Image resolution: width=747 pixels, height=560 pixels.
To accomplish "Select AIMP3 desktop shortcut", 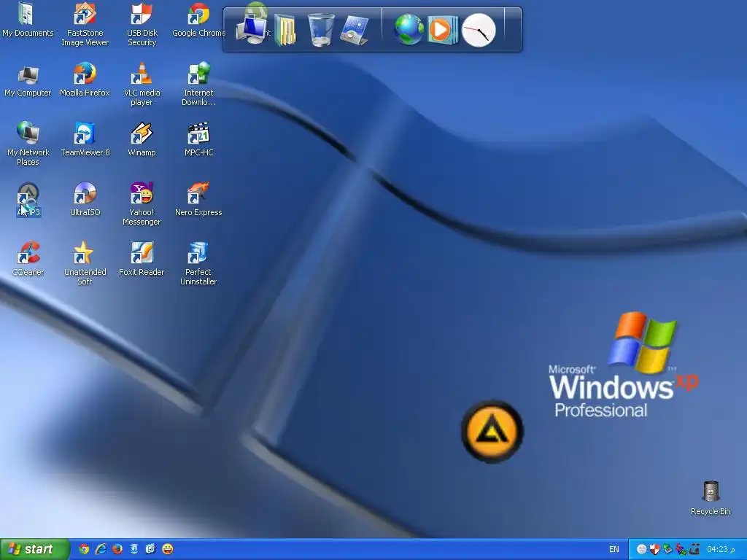I will point(28,200).
